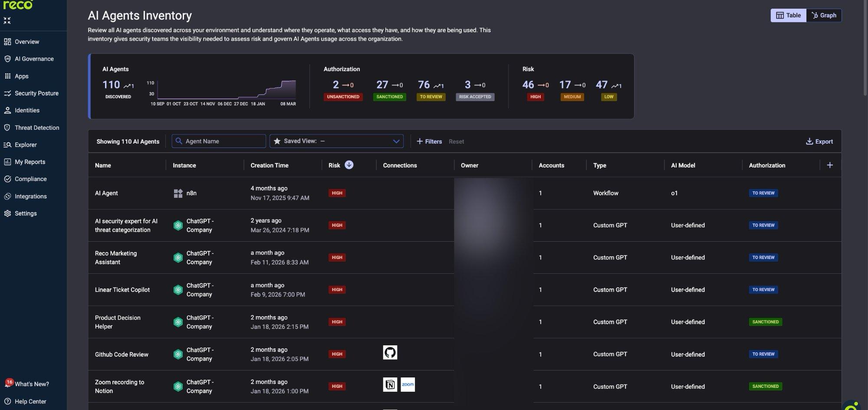Click the GitHub connection icon on Github Code Review
The image size is (868, 410).
(x=390, y=352)
